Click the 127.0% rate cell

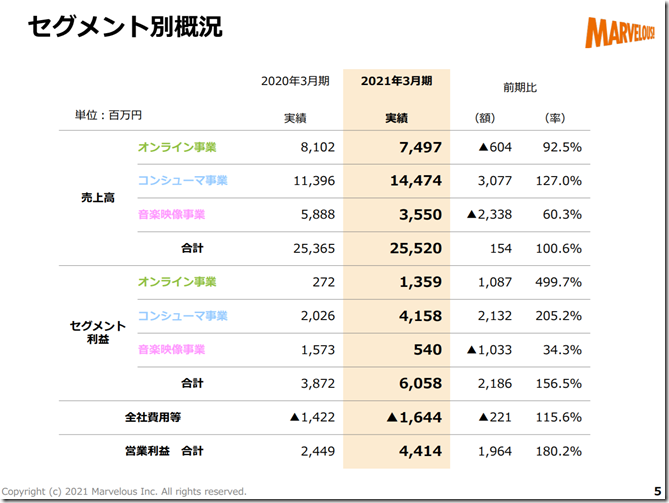(x=558, y=181)
